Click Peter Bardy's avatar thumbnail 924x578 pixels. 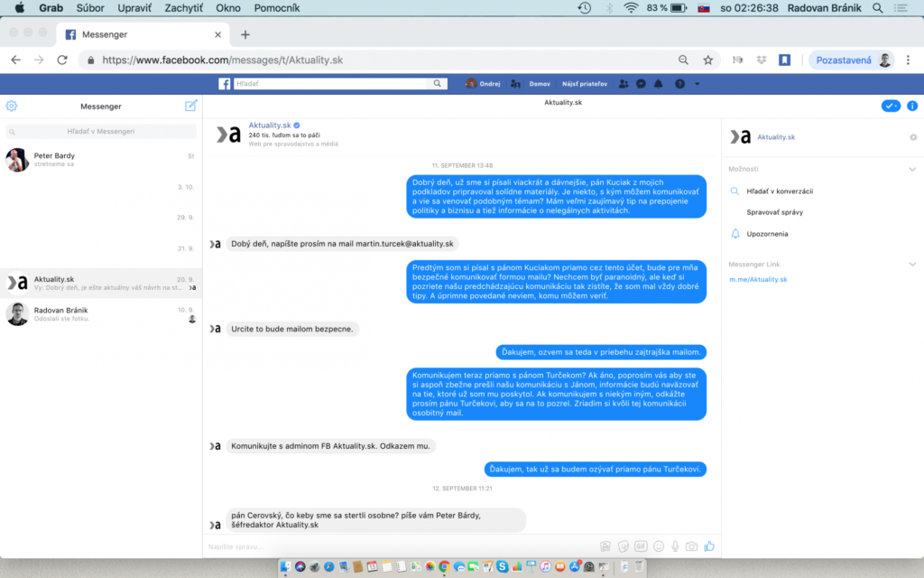coord(17,159)
